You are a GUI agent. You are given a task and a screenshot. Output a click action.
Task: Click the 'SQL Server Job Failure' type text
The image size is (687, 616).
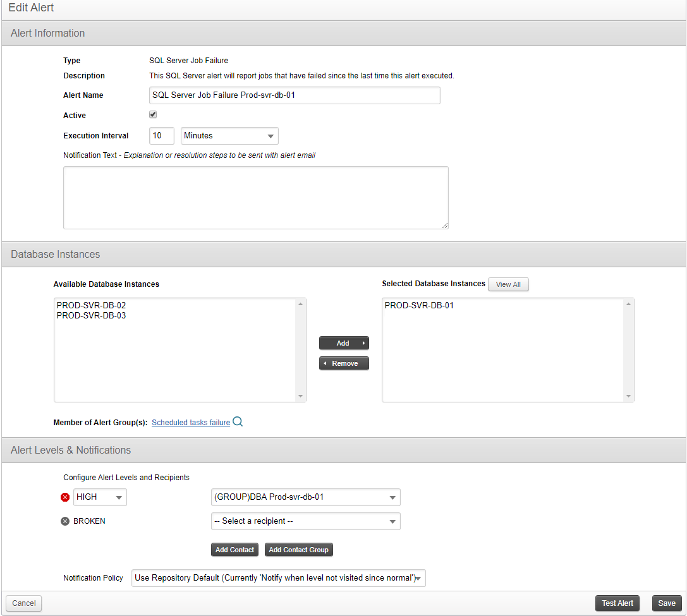coord(188,61)
